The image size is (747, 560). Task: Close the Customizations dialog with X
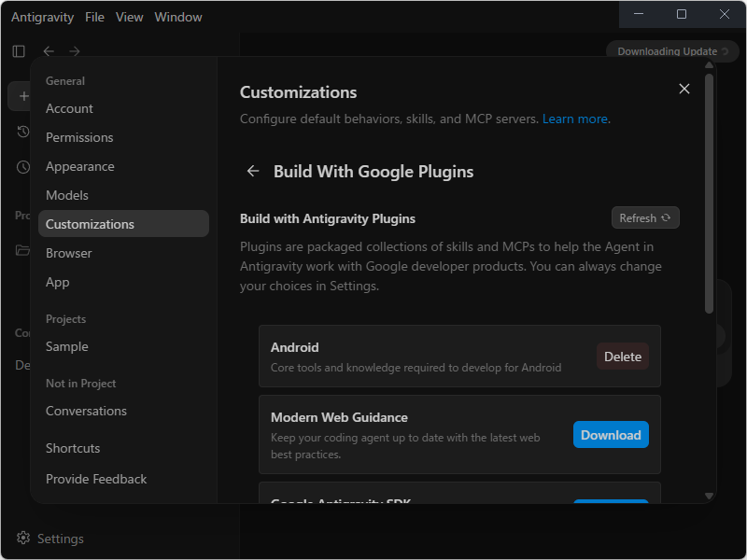point(684,89)
